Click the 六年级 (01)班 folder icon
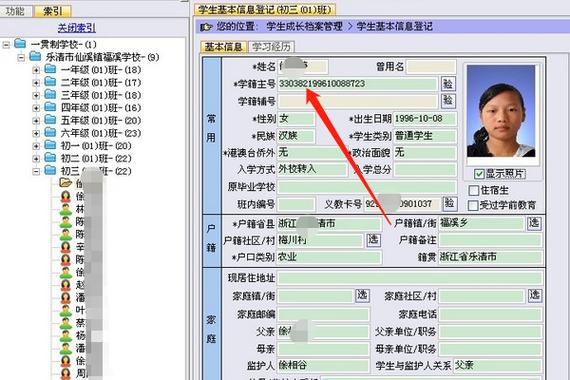Viewport: 570px width, 380px height. tap(50, 132)
